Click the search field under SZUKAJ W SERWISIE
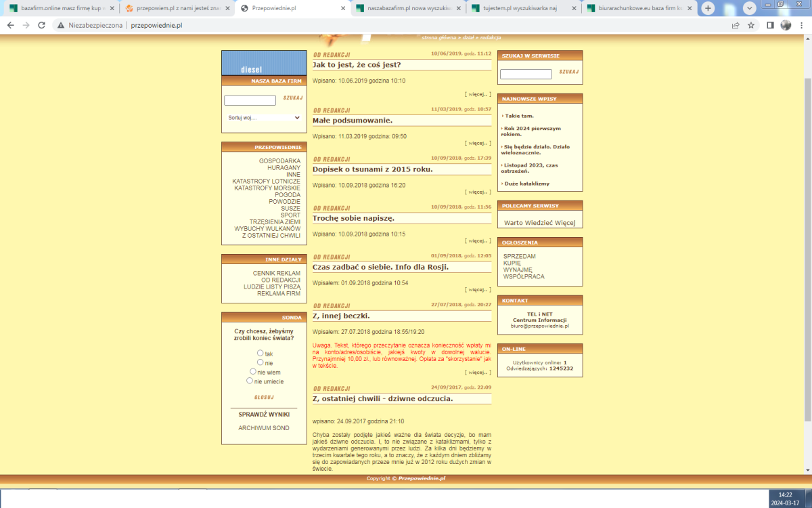The width and height of the screenshot is (812, 508). 526,75
